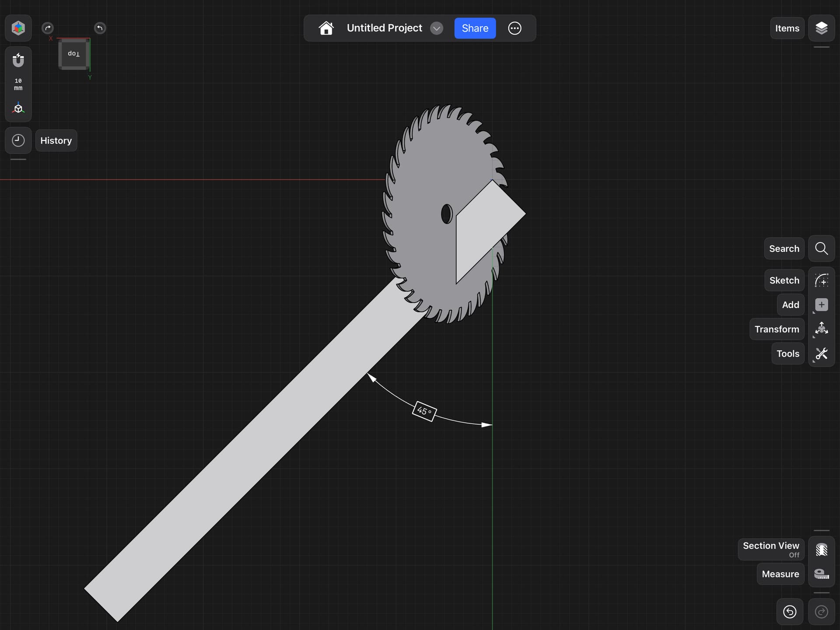The image size is (840, 630).
Task: Click the undo button bottom right
Action: (790, 612)
